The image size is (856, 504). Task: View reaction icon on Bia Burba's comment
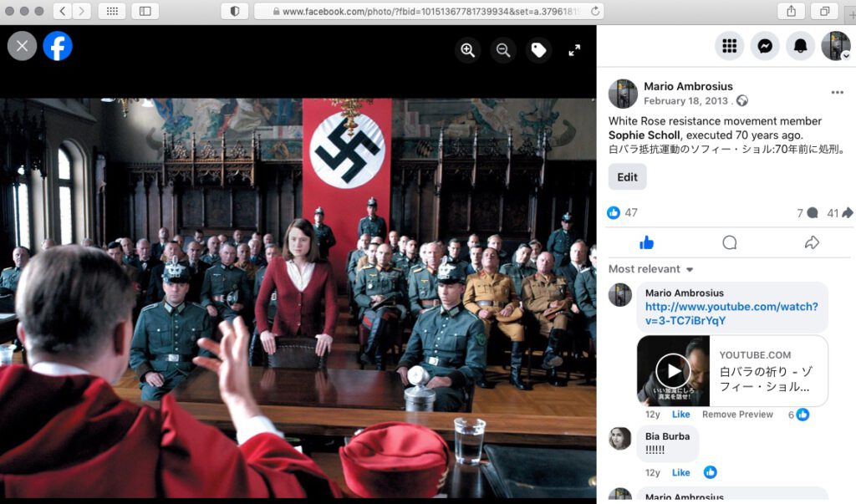tap(710, 472)
